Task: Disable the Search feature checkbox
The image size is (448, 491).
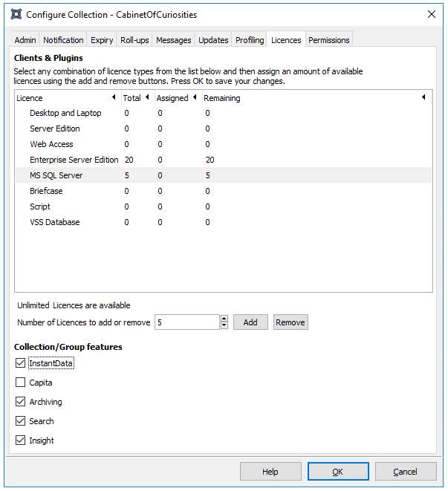Action: tap(20, 421)
